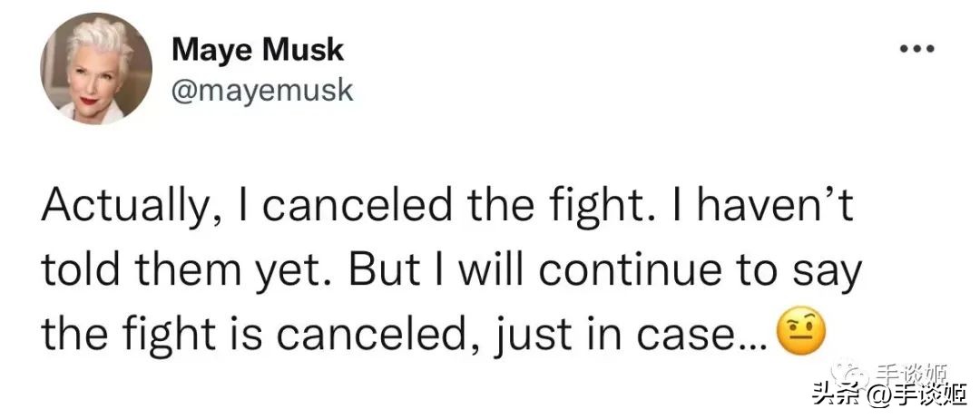Open the three-dot more options menu
Viewport: 980px width, 419px height.
coord(916,49)
